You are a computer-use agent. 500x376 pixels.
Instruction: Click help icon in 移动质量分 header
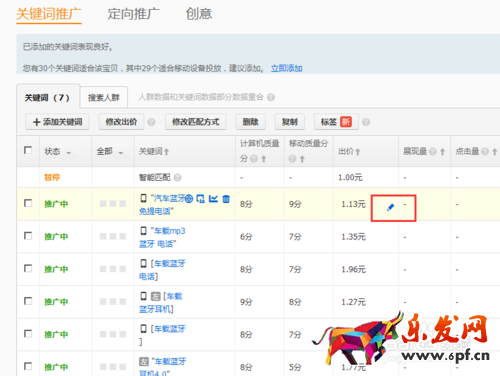coord(292,159)
